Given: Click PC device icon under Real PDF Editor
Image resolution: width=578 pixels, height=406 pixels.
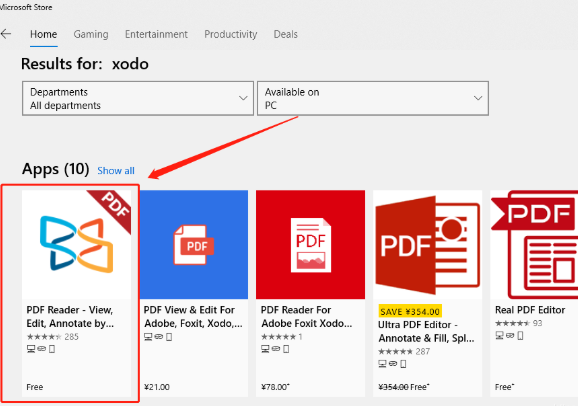Looking at the screenshot, I should pos(499,336).
